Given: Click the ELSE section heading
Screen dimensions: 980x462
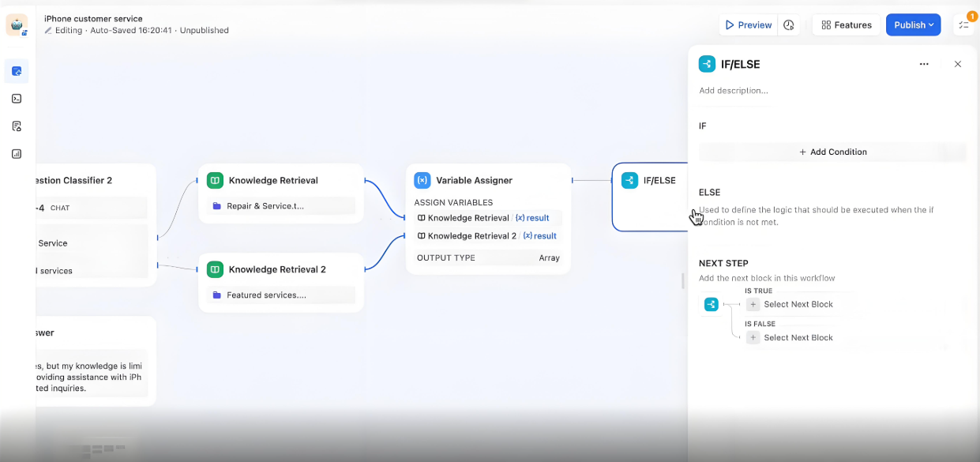Looking at the screenshot, I should (x=709, y=192).
